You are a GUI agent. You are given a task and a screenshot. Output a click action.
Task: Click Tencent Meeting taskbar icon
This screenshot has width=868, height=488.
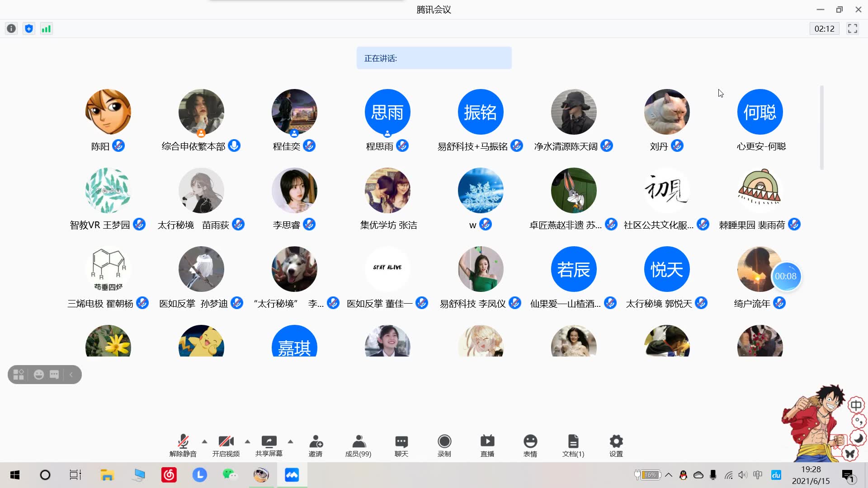292,475
